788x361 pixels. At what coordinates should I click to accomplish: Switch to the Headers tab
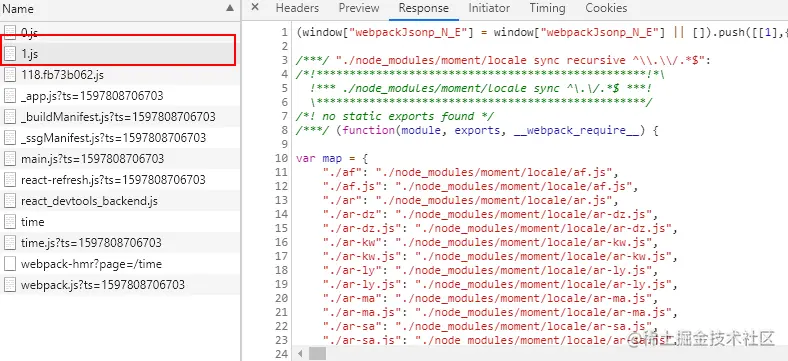tap(297, 8)
